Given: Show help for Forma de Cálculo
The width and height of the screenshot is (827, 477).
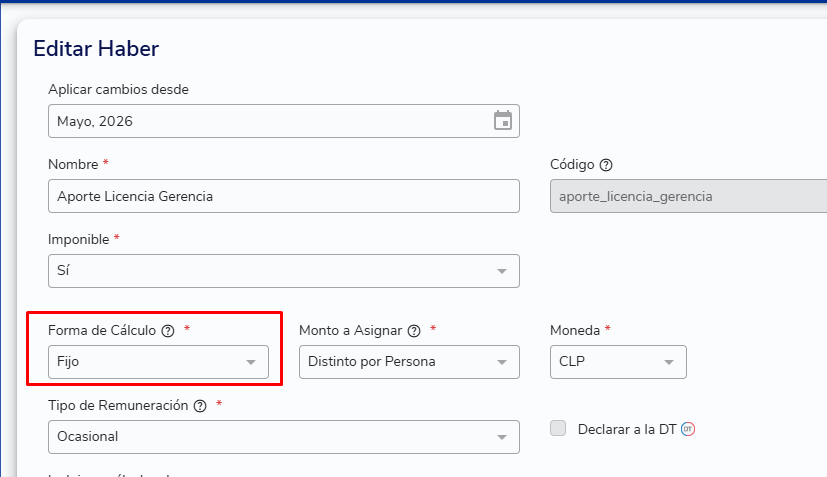Looking at the screenshot, I should click(168, 331).
